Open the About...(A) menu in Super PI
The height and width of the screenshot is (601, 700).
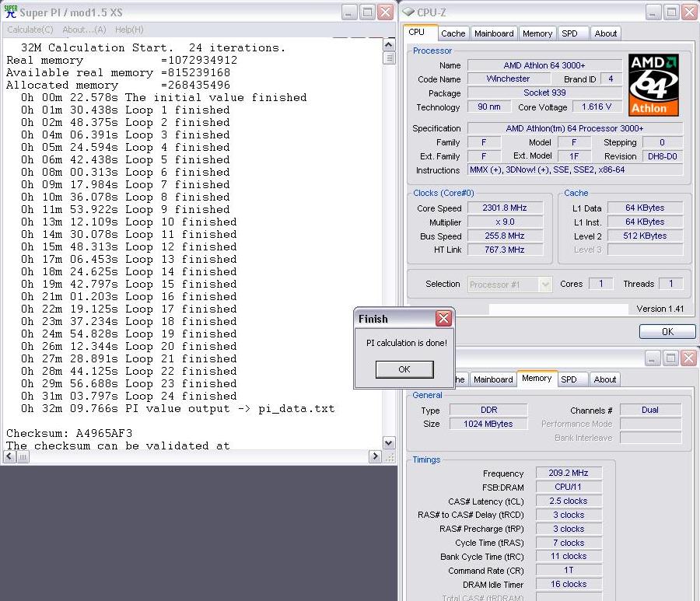click(84, 30)
